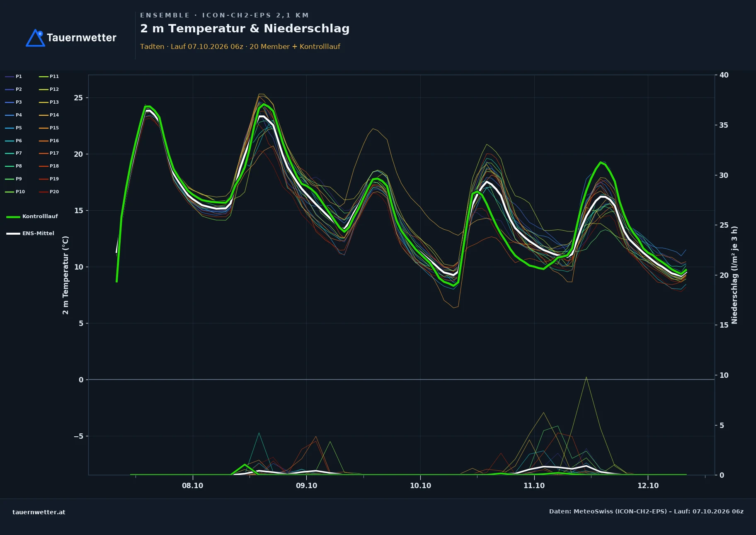
Task: Click the Tadten run info line
Action: click(240, 46)
